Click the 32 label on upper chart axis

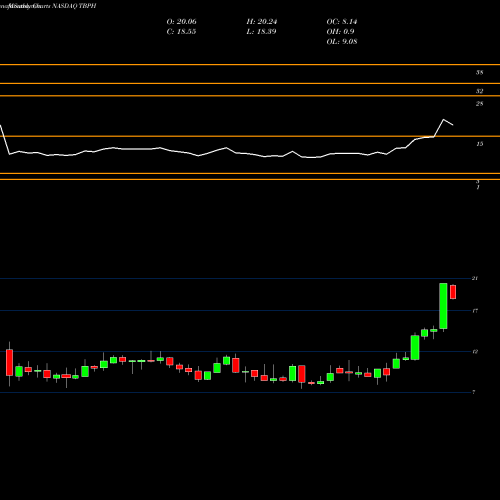(479, 91)
